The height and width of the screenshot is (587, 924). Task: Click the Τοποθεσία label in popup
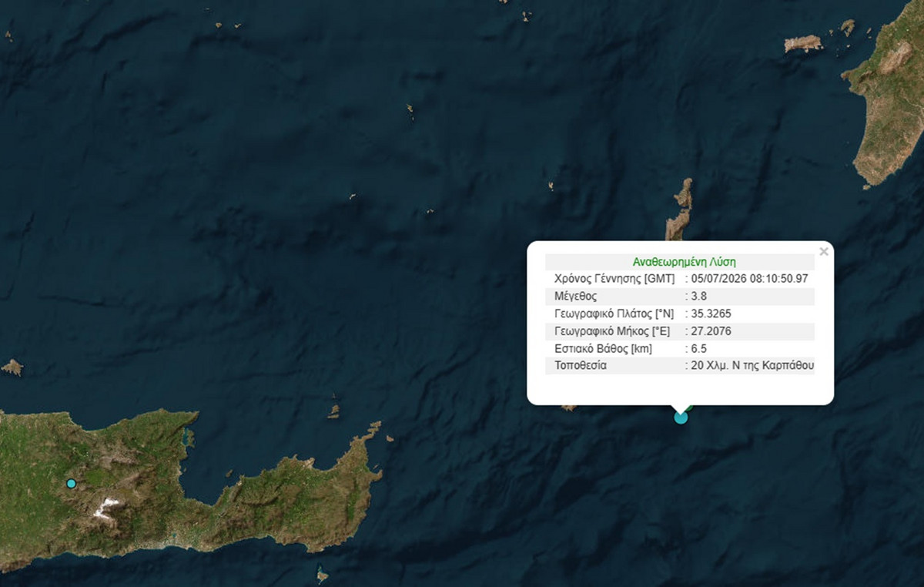pyautogui.click(x=580, y=366)
